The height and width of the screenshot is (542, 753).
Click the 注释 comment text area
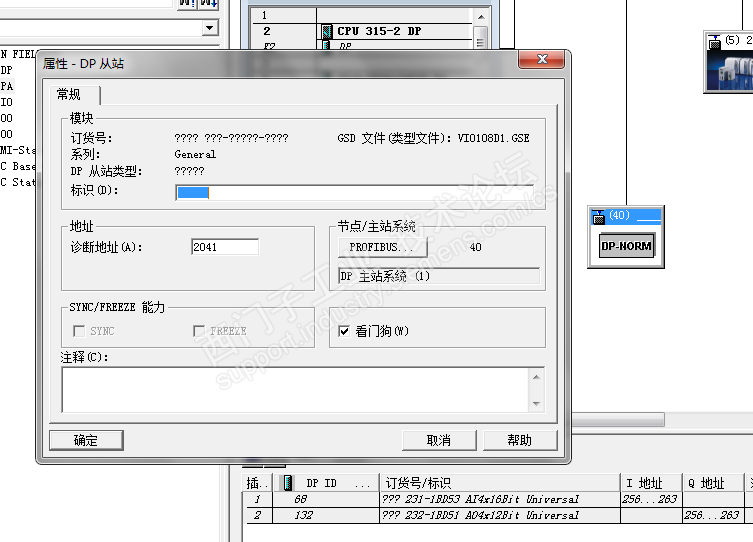(x=296, y=390)
